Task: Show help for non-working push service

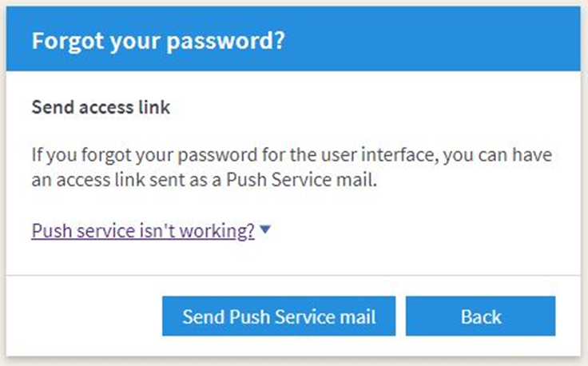Action: tap(143, 231)
